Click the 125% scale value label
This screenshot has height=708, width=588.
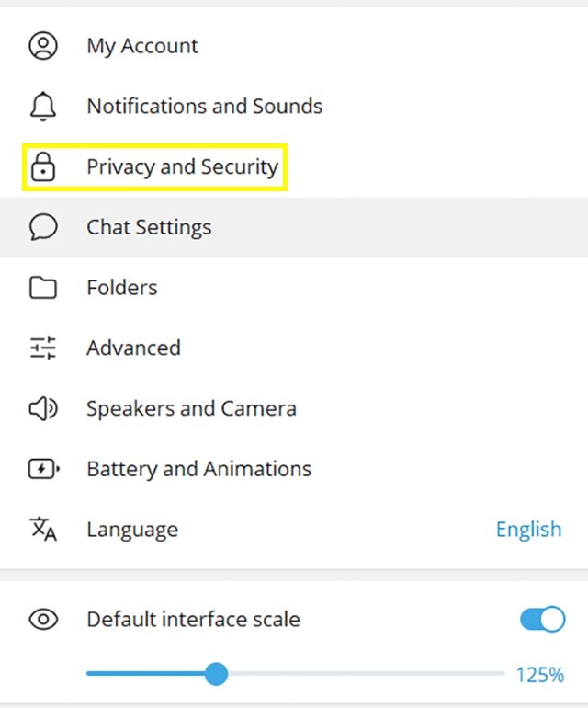tap(539, 675)
